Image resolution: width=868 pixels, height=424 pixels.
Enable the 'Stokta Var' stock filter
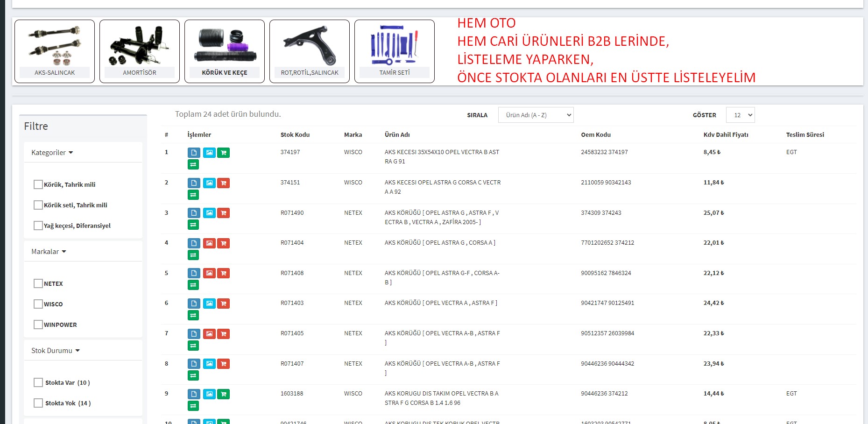[x=38, y=382]
